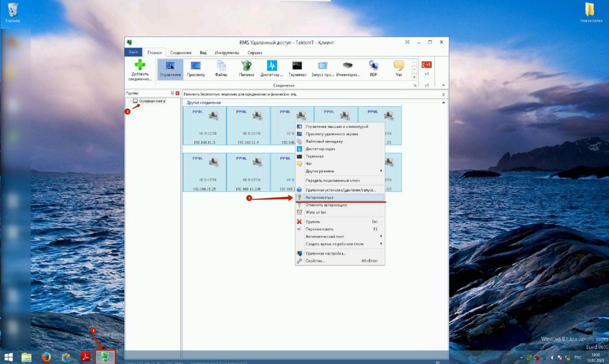Open the Чат ribbon icon
Image resolution: width=609 pixels, height=364 pixels.
click(399, 66)
